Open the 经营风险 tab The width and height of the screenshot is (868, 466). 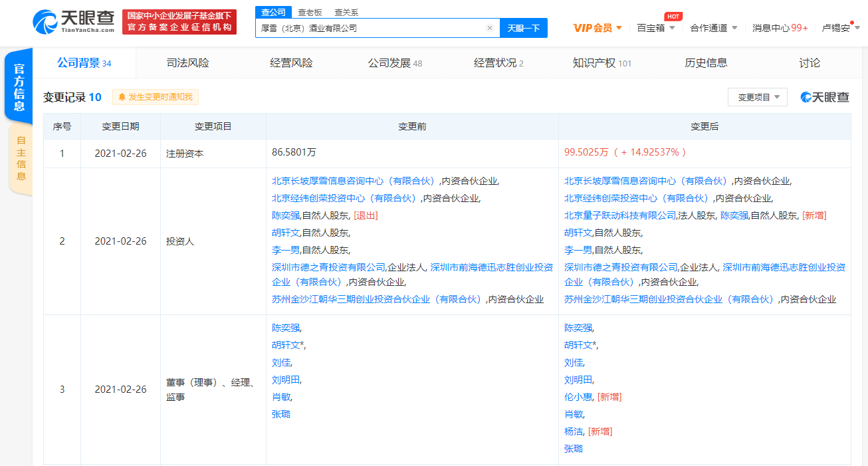coord(291,63)
